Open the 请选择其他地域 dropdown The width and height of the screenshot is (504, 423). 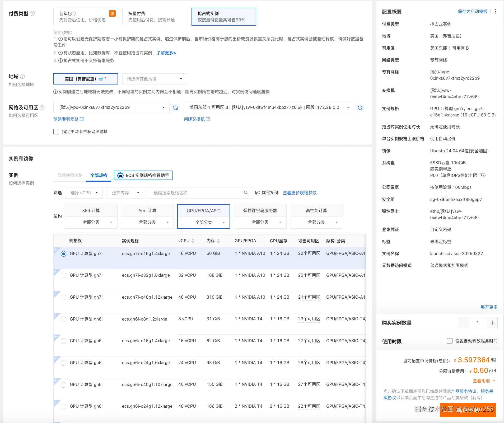click(x=155, y=79)
